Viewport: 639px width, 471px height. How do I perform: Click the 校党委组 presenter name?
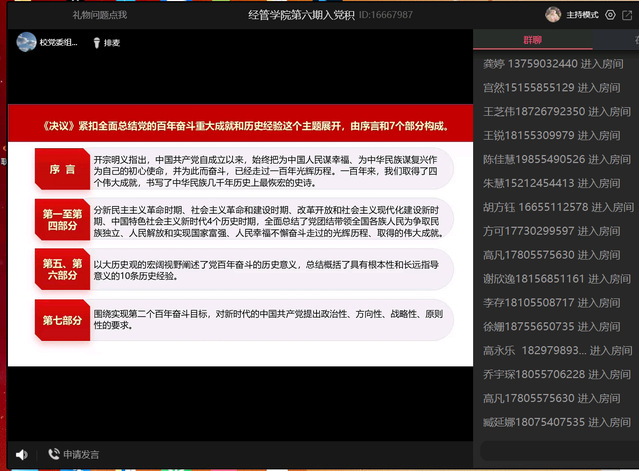click(x=59, y=44)
